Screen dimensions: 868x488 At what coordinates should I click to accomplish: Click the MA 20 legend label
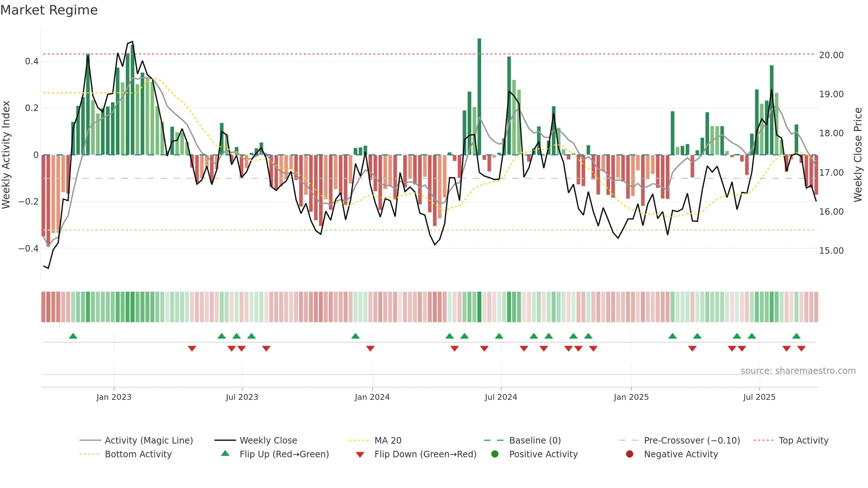pyautogui.click(x=388, y=440)
